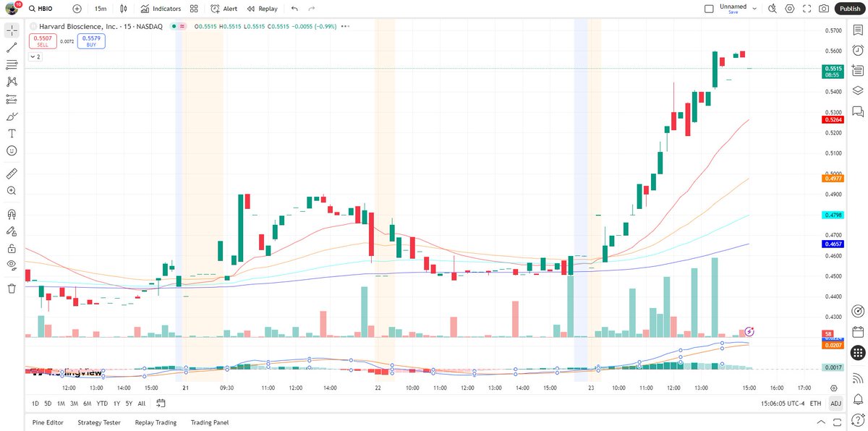Image resolution: width=868 pixels, height=431 pixels.
Task: Open the candlestick chart type menu
Action: click(124, 9)
